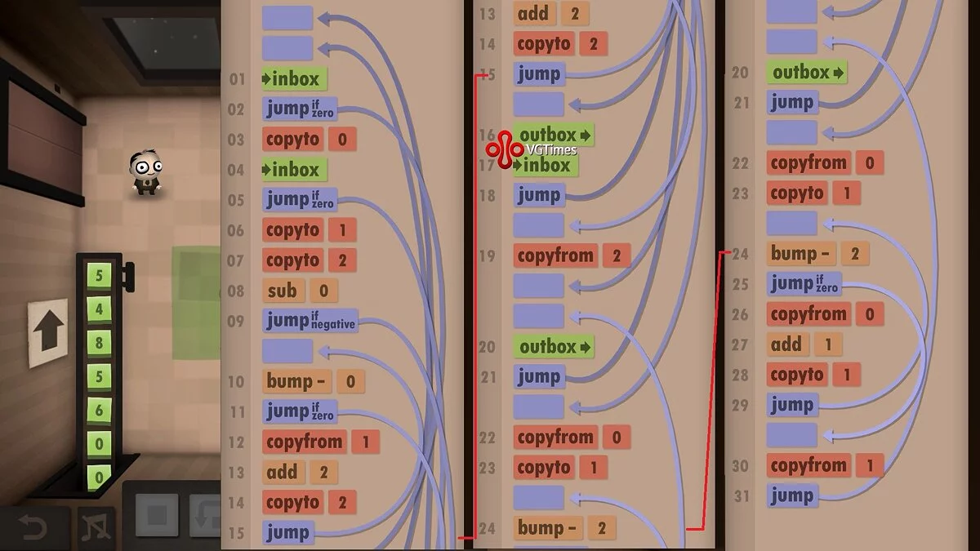980x551 pixels.
Task: Select bump- on line 24 in rightmost panel
Action: tap(801, 254)
